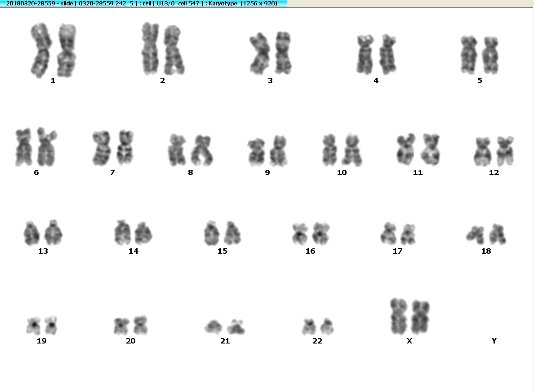The image size is (534, 392).
Task: Select the chromosome 1 pair
Action: coord(53,50)
